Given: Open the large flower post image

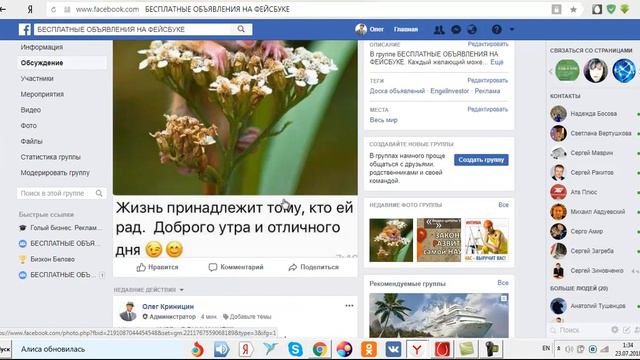Looking at the screenshot, I should (235, 117).
